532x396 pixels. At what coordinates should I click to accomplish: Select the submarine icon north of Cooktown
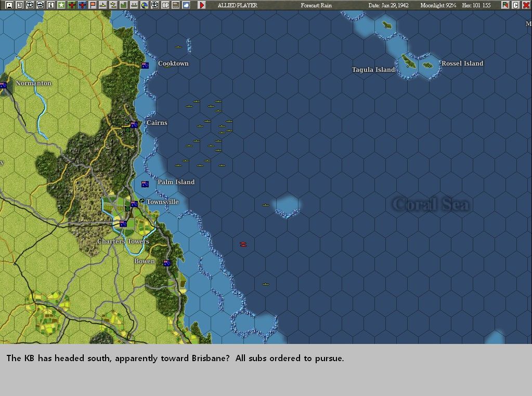point(178,47)
